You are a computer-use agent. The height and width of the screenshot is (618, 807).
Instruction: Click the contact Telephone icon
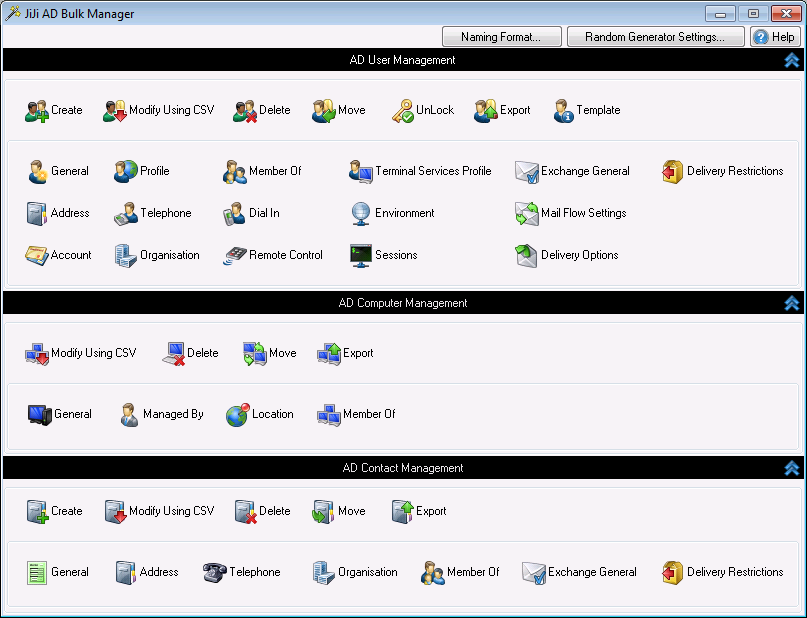215,573
